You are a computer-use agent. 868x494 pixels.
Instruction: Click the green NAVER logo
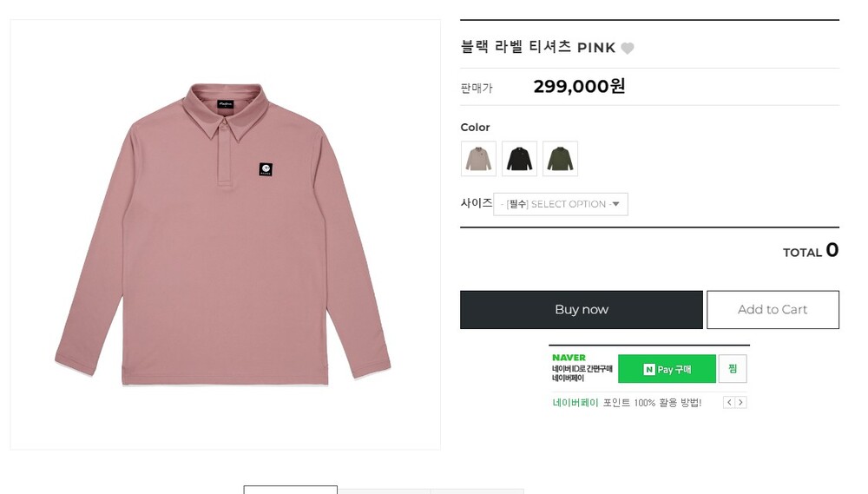point(569,358)
